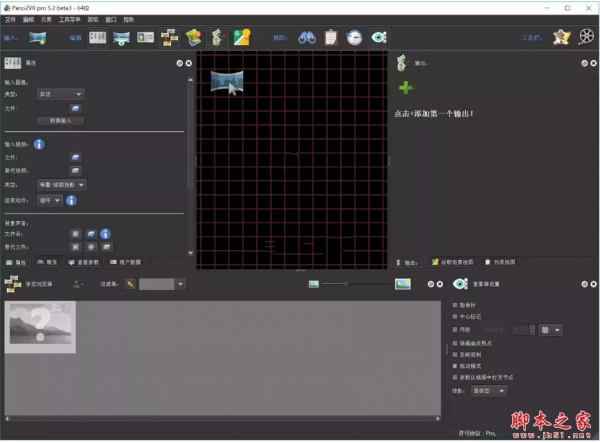The image size is (600, 443).
Task: Open the 窗口 menu
Action: click(111, 20)
